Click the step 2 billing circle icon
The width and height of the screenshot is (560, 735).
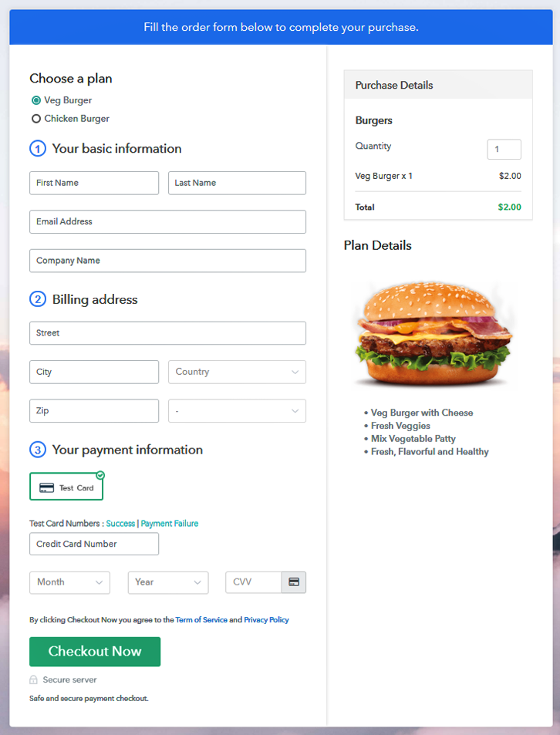click(x=38, y=299)
